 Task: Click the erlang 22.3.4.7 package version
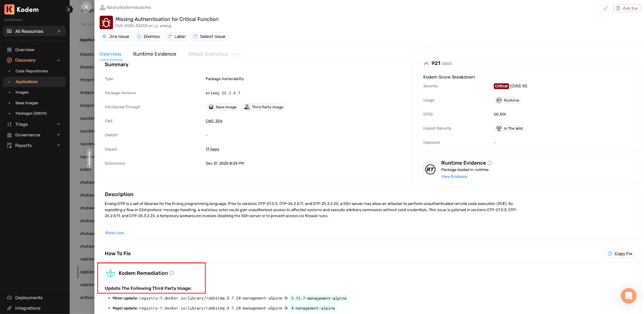point(223,93)
